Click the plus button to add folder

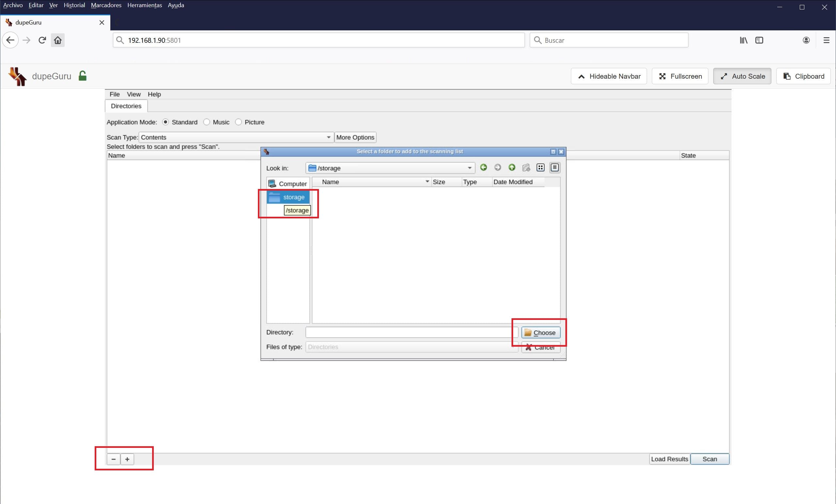coord(127,459)
